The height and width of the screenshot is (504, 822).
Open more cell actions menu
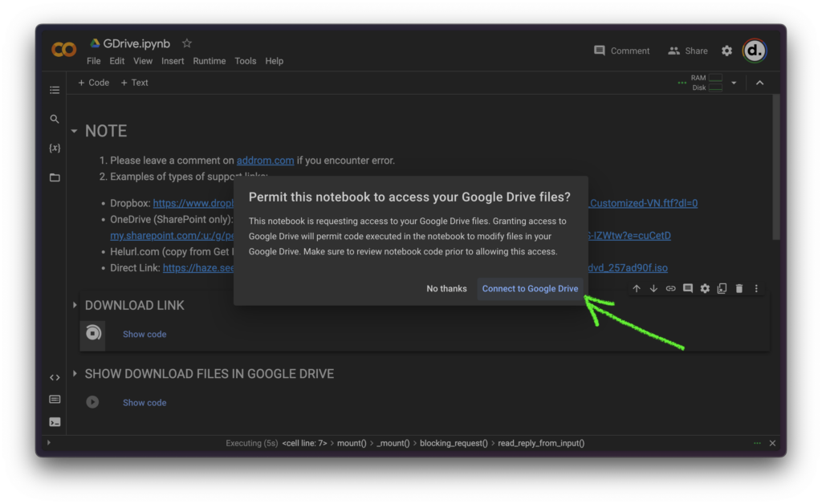(756, 289)
